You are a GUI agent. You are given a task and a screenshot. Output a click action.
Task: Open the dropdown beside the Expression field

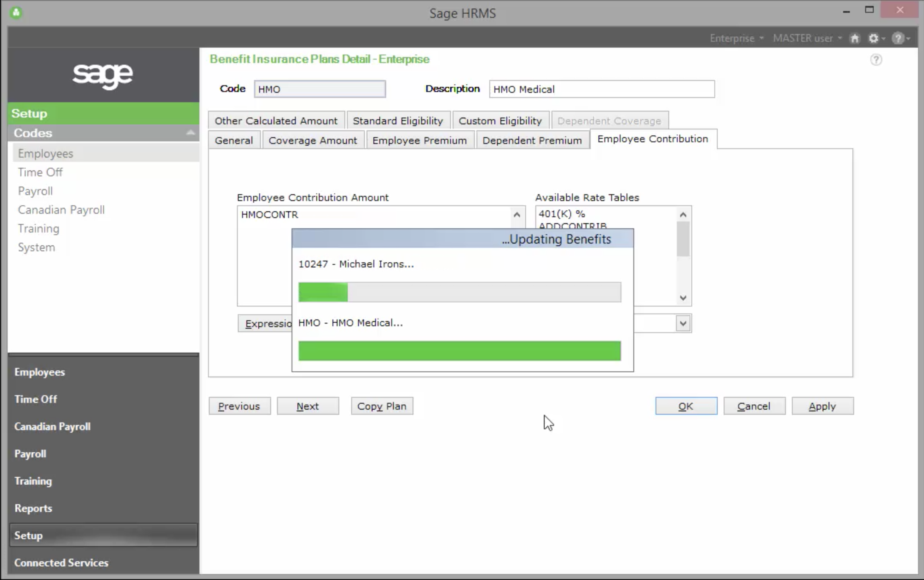coord(682,323)
